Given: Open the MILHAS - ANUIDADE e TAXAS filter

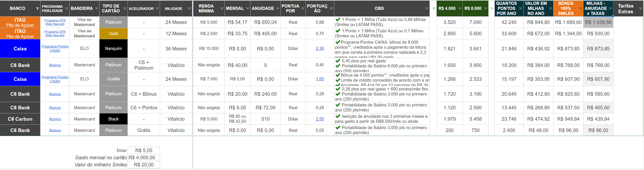Looking at the screenshot, I should point(610,9).
